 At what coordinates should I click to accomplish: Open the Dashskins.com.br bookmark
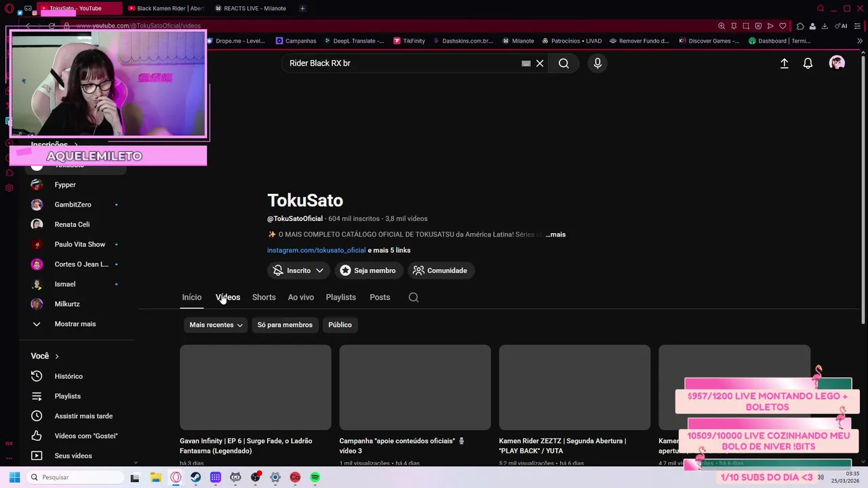[x=462, y=41]
